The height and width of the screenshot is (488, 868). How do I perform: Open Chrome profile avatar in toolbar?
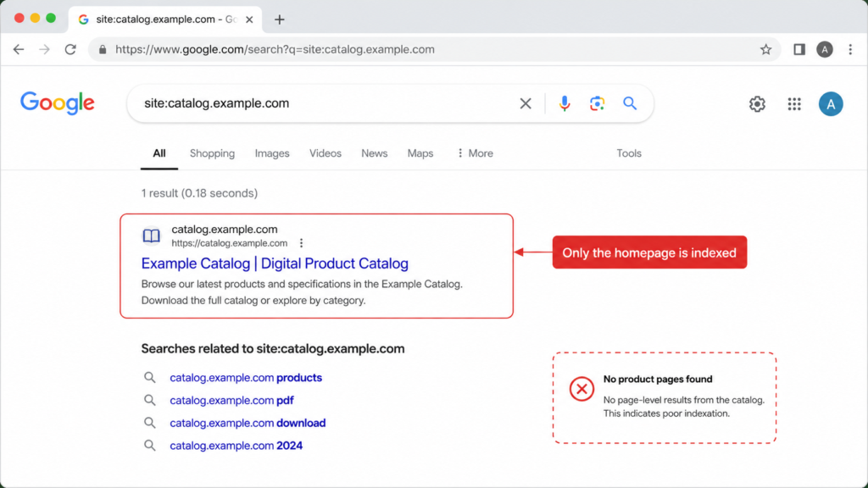coord(824,49)
